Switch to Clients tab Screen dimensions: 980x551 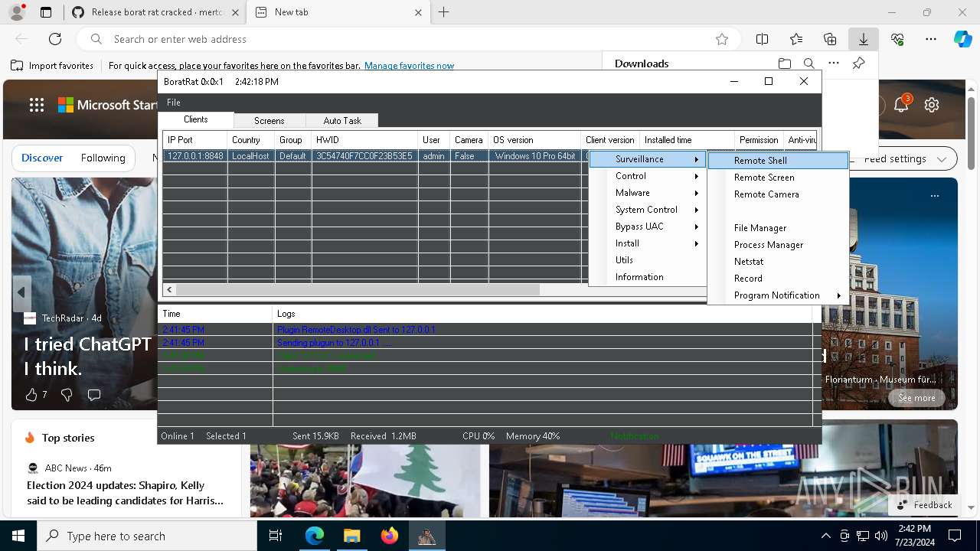tap(196, 119)
